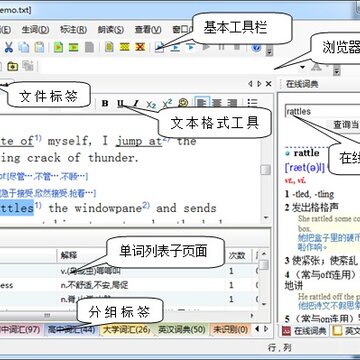This screenshot has height=360, width=360.
Task: Click the word list horizontal scroll-right arrow
Action: 252,315
